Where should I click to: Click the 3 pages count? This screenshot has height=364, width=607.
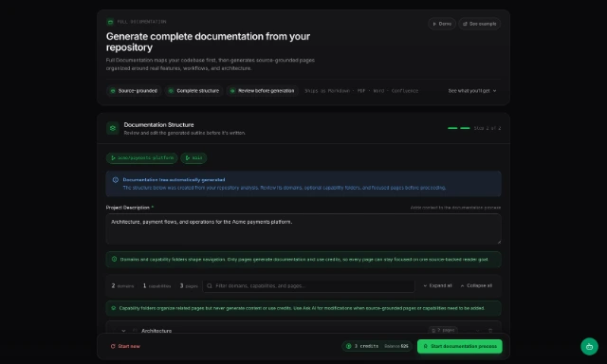pos(189,286)
